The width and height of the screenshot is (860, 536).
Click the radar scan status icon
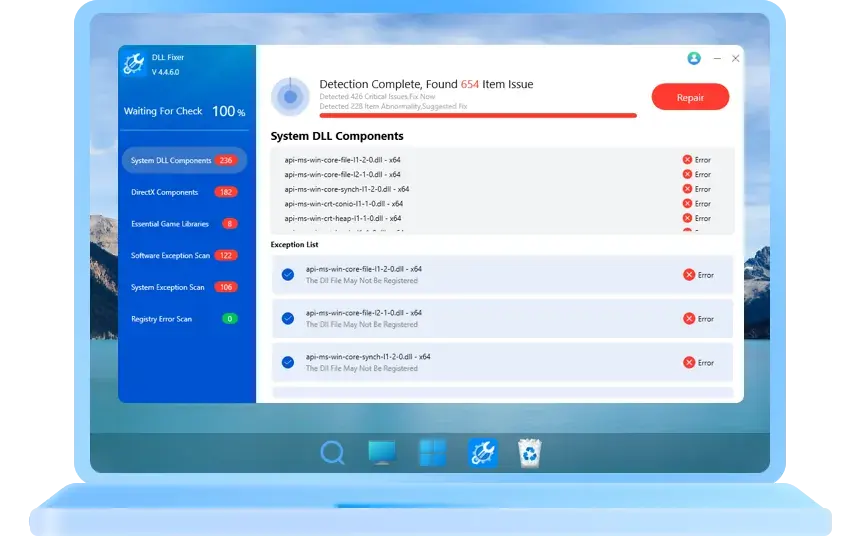(x=290, y=97)
